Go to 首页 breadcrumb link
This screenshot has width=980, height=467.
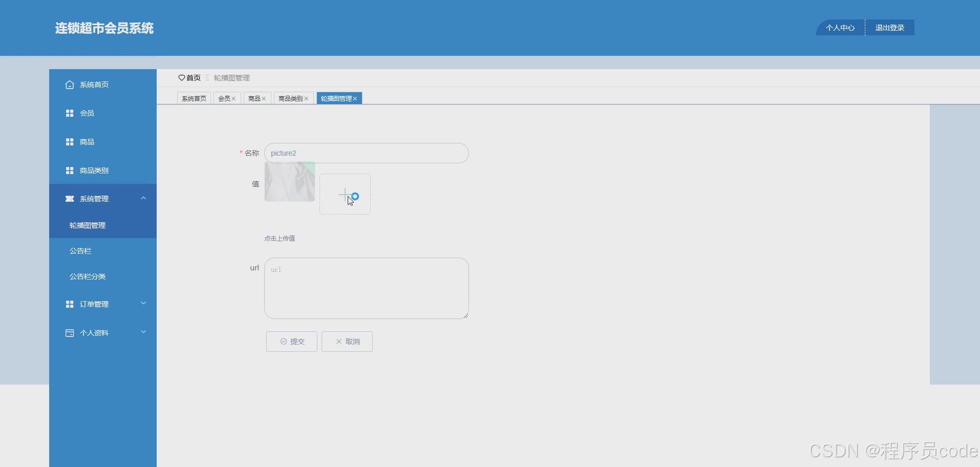(194, 78)
